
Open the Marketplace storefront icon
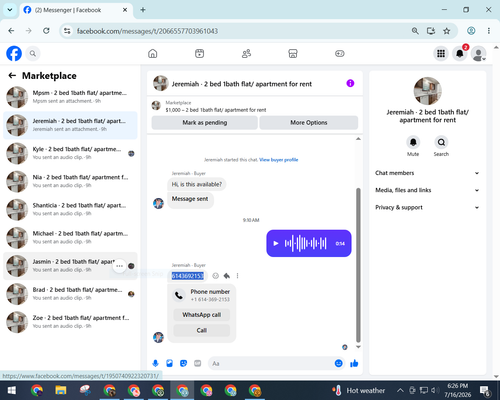click(x=293, y=53)
